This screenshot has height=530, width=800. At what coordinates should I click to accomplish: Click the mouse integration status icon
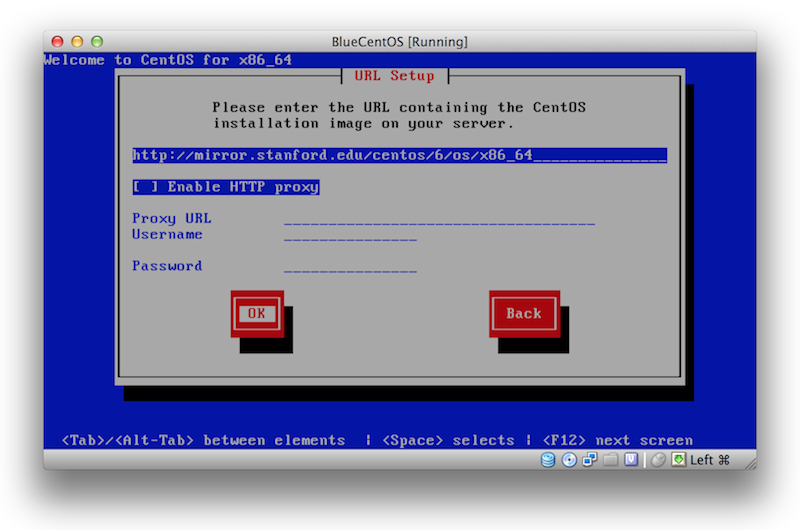[x=658, y=460]
